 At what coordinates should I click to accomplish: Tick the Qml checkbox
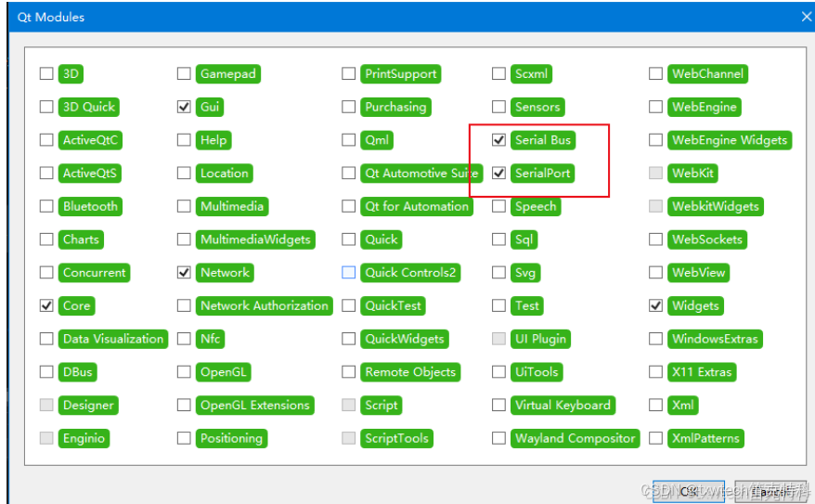tap(348, 140)
